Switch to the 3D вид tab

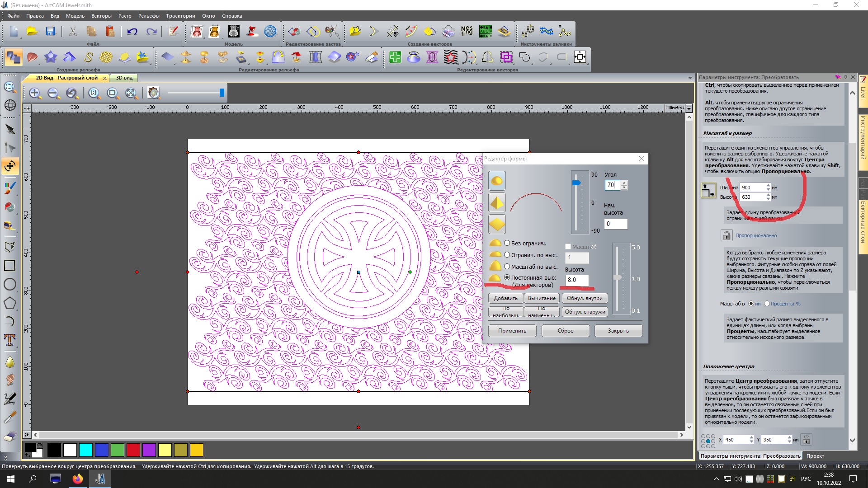pos(124,78)
